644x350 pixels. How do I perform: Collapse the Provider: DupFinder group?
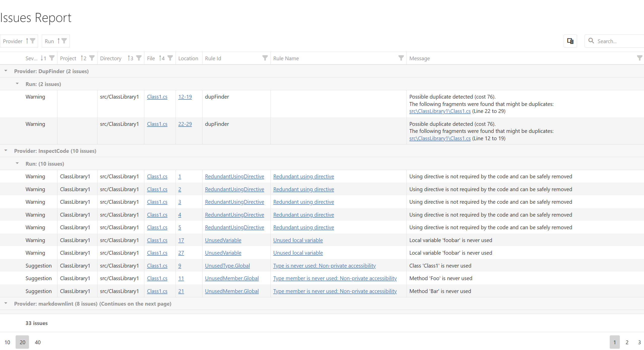pyautogui.click(x=6, y=71)
